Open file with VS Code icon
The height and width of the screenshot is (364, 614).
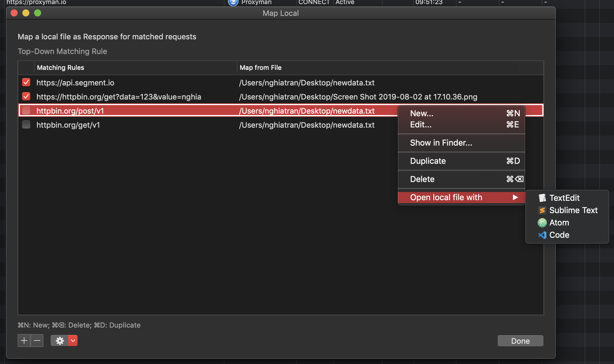[x=542, y=235]
